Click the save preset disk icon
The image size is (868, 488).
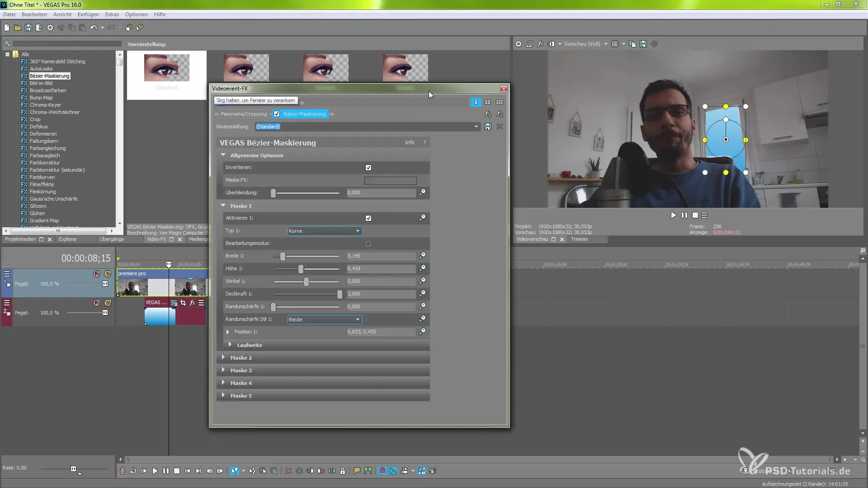pos(488,127)
